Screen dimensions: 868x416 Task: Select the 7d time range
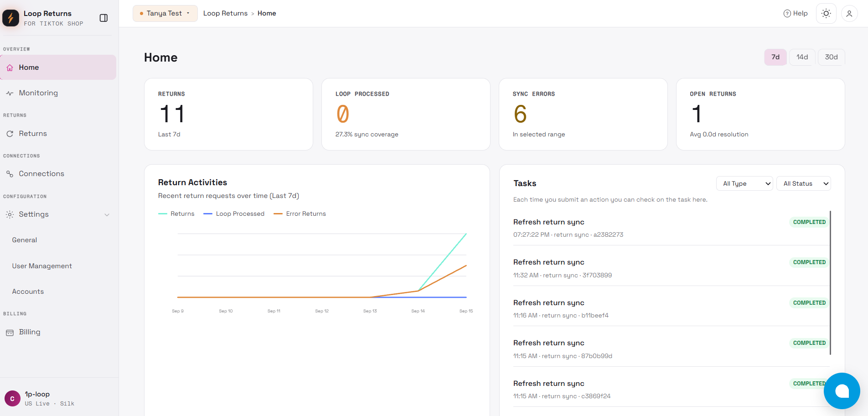(x=775, y=57)
